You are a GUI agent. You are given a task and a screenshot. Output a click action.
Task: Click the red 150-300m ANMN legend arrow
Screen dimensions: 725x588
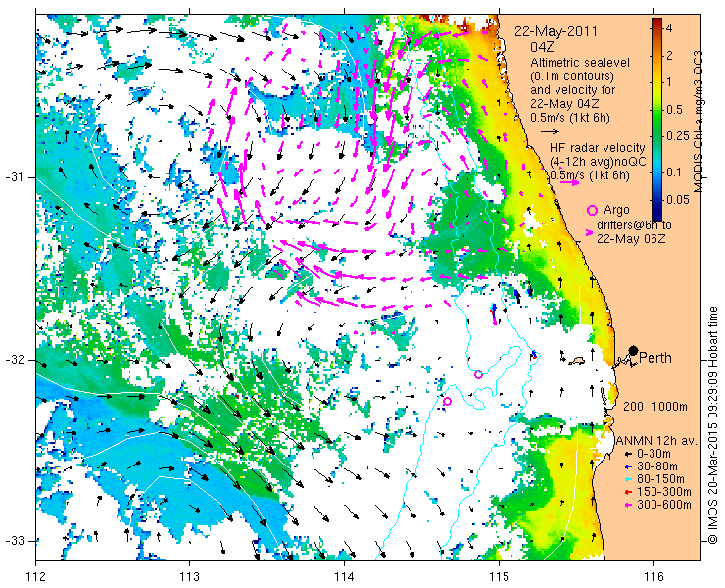pos(628,492)
